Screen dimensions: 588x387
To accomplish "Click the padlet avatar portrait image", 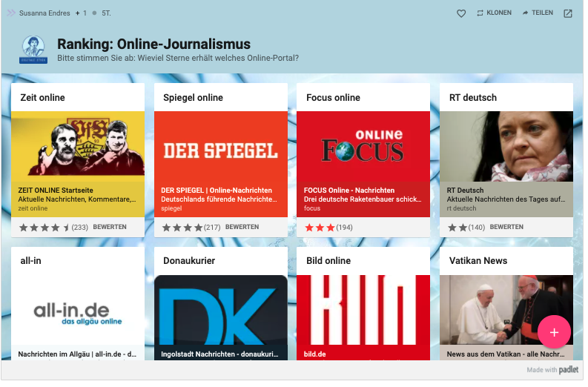I will [33, 50].
